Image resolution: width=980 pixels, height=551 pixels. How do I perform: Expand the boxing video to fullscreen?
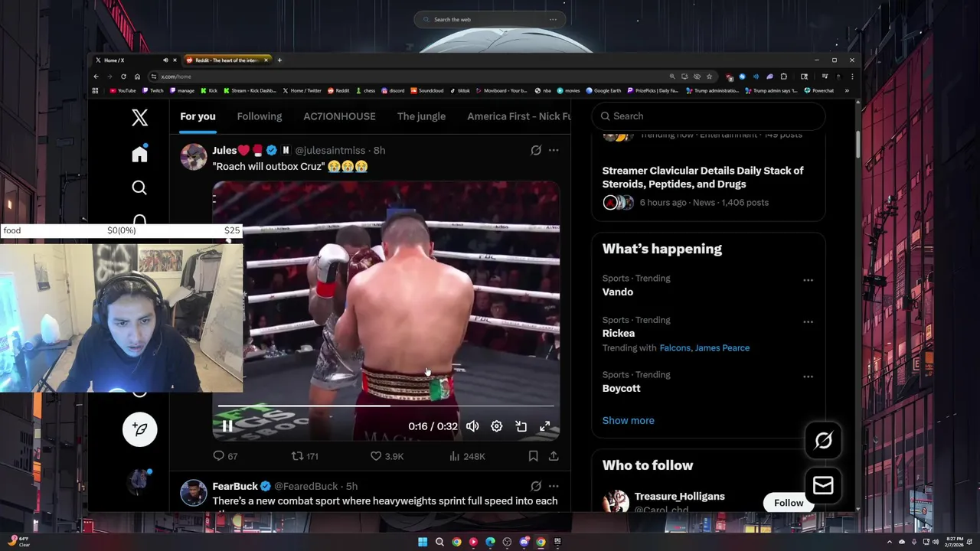click(545, 426)
